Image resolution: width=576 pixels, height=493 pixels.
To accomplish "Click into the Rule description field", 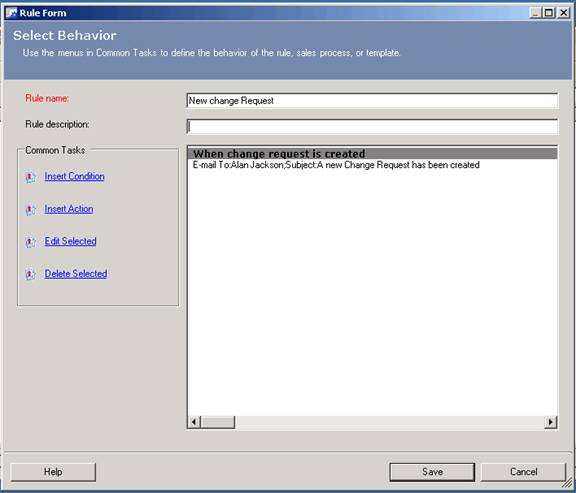I will pos(372,126).
